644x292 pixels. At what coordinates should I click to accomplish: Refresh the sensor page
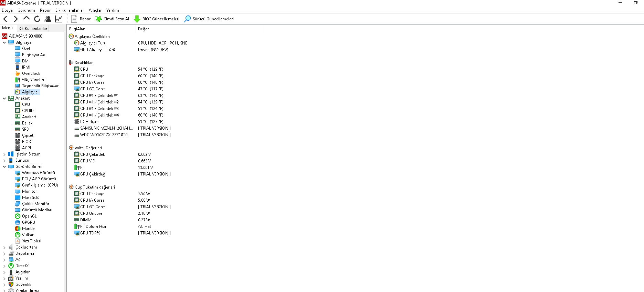37,19
